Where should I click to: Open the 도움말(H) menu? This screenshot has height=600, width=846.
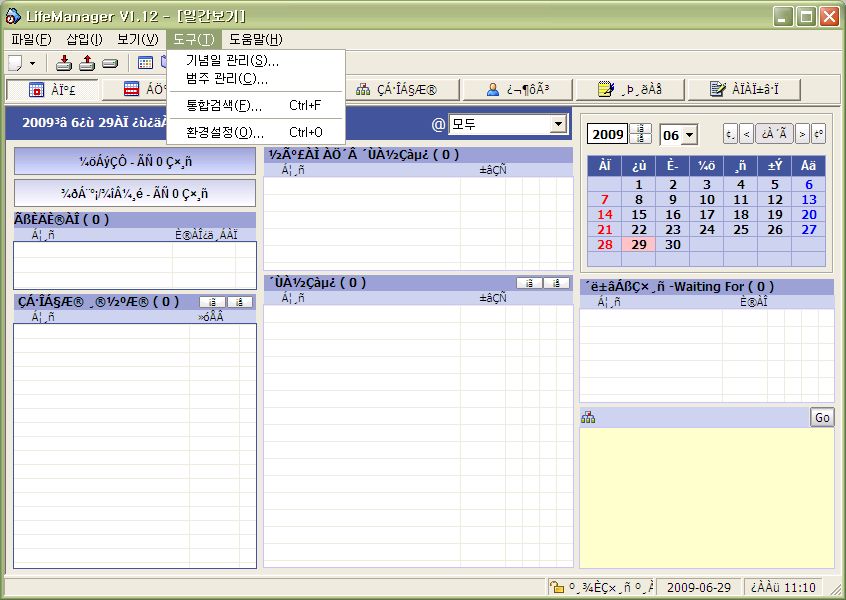(x=256, y=39)
